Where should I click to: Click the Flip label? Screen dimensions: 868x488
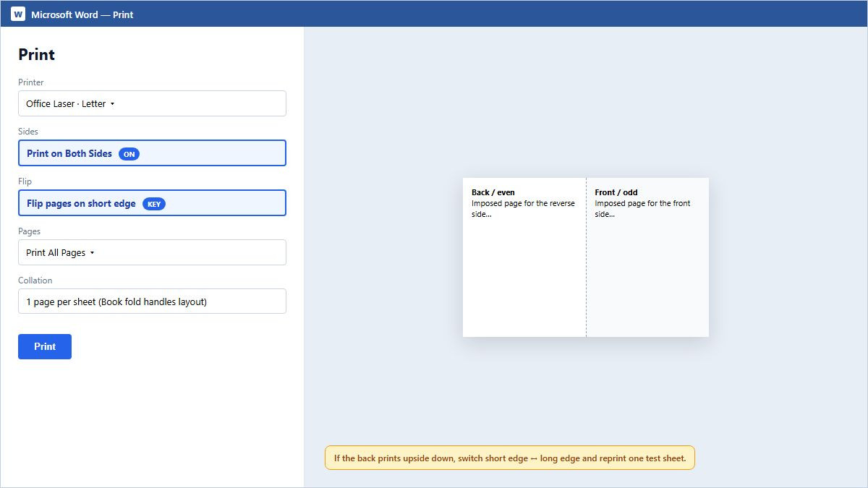coord(25,181)
